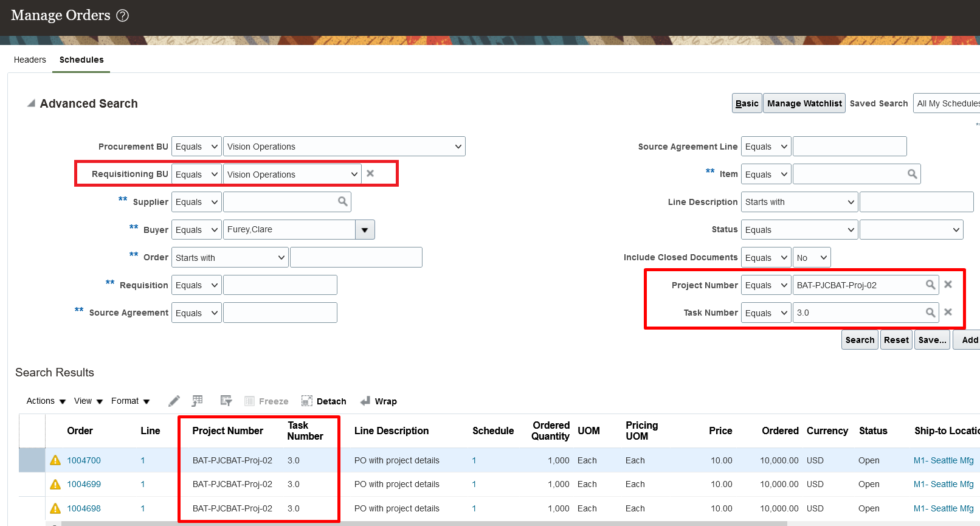The height and width of the screenshot is (526, 980).
Task: Switch to the Headers tab
Action: [x=30, y=60]
